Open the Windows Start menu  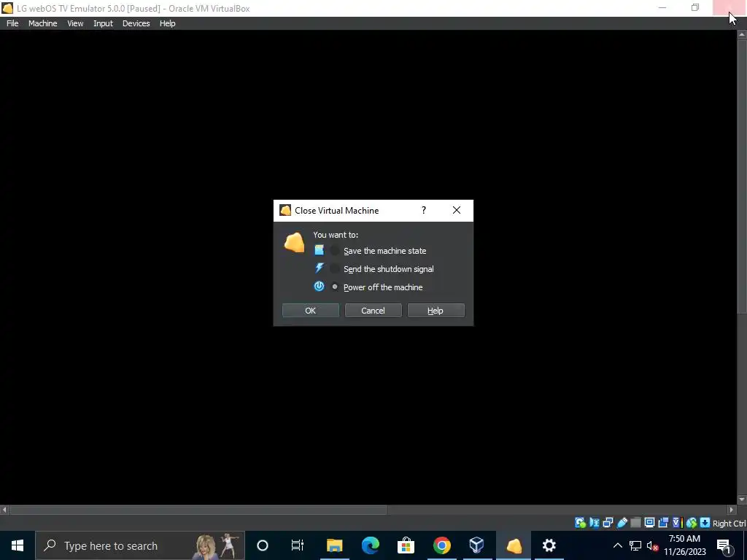(18, 545)
